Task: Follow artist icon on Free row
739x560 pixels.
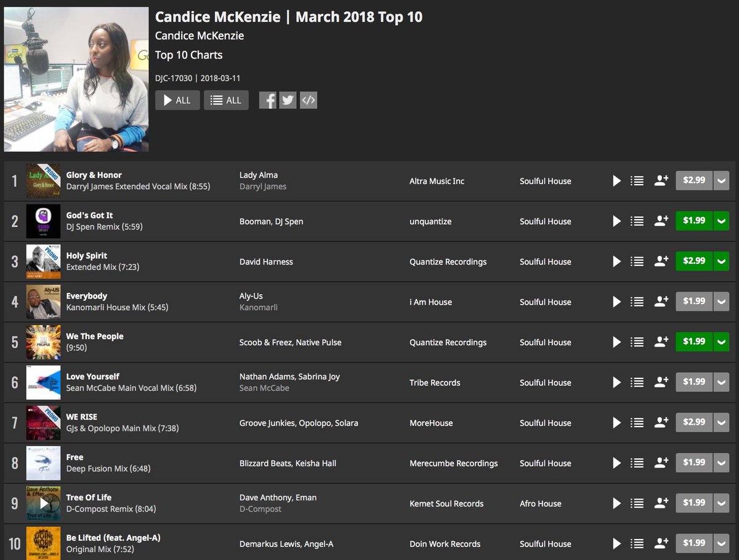Action: pyautogui.click(x=661, y=463)
